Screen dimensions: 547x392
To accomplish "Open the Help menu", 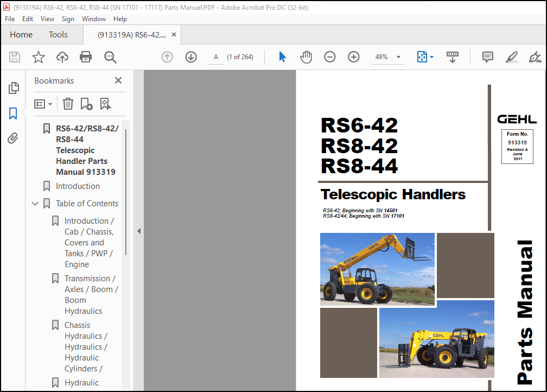I will (120, 19).
